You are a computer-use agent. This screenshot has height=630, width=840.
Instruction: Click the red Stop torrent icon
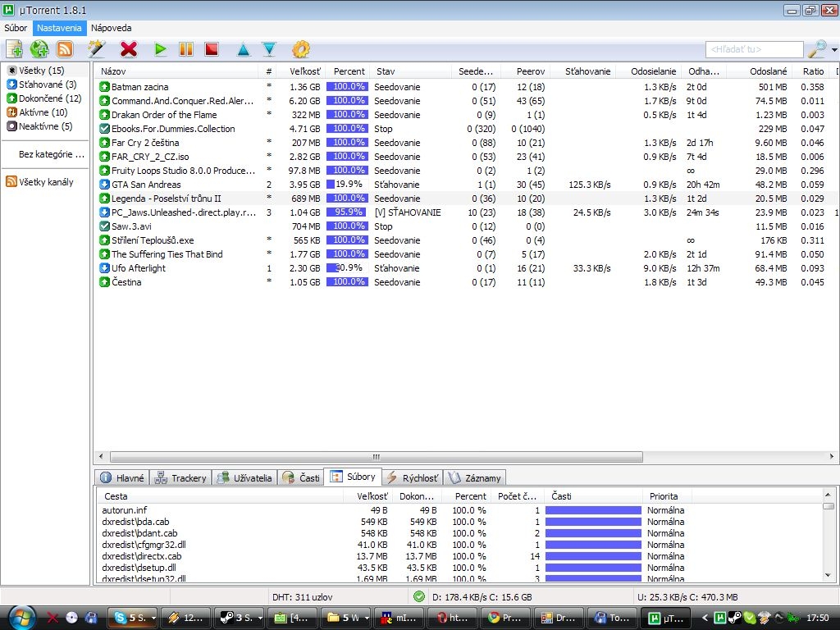tap(212, 49)
